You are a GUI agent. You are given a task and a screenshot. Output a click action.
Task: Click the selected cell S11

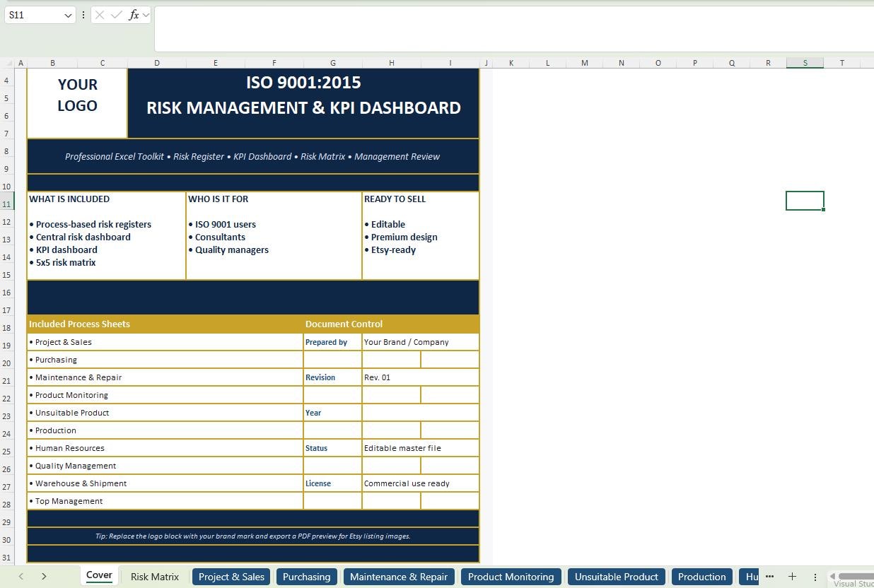[x=805, y=201]
